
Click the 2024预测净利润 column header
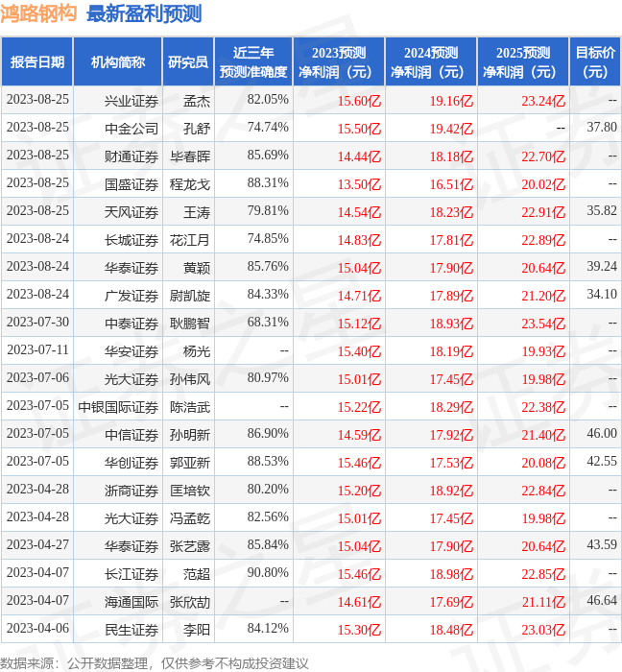(431, 61)
